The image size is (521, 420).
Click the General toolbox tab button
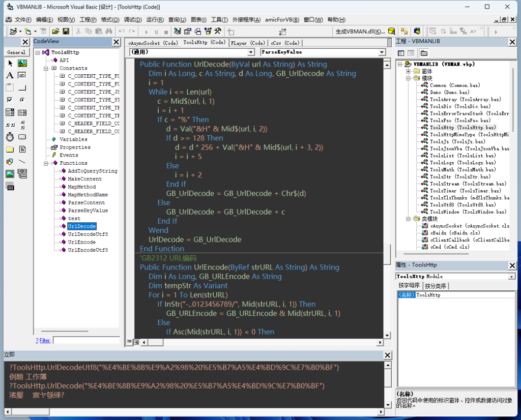point(16,52)
